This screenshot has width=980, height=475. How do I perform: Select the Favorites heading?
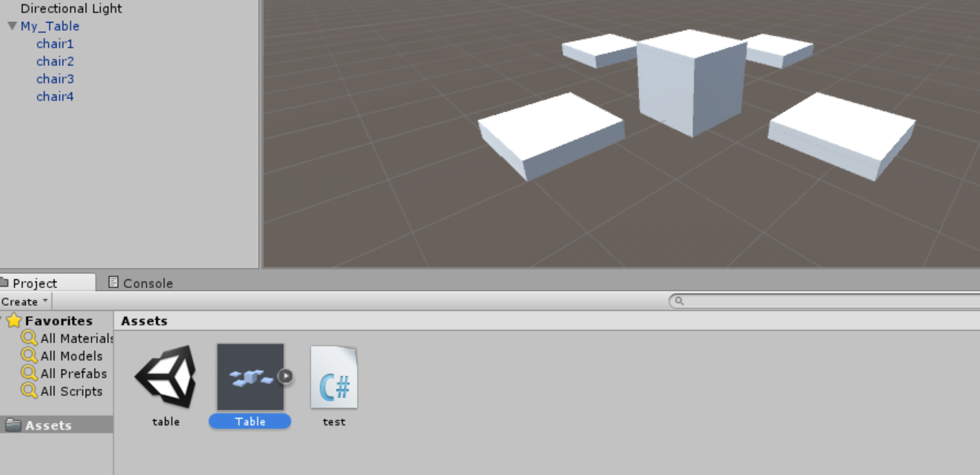point(59,321)
